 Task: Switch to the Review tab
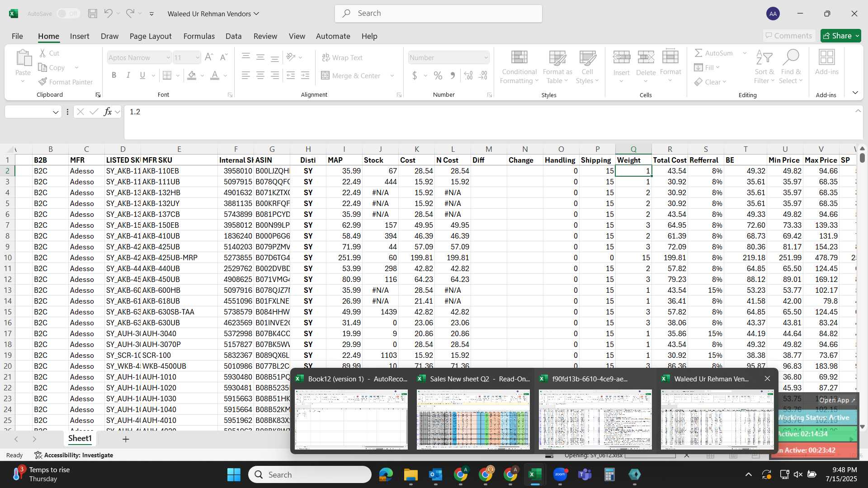[x=265, y=36]
